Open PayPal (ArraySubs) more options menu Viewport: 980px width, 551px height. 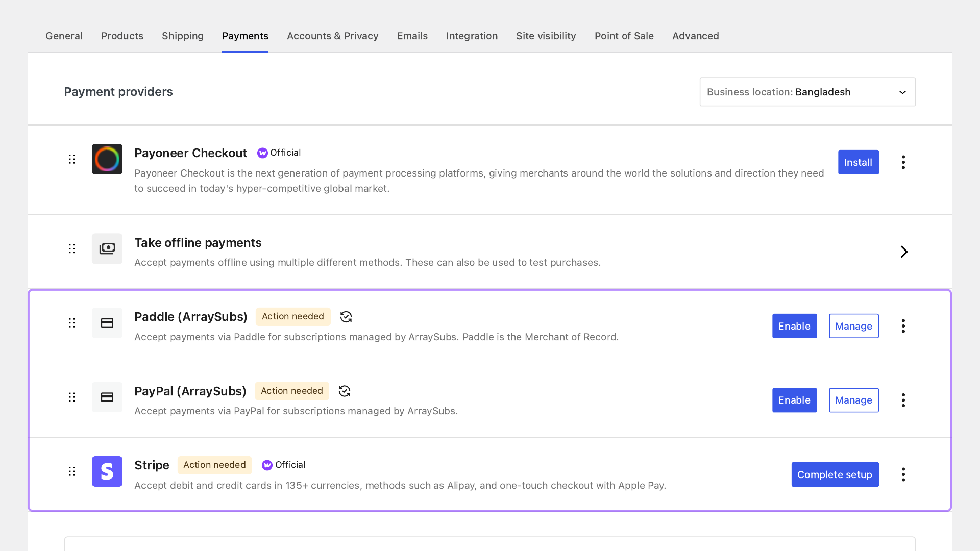903,400
